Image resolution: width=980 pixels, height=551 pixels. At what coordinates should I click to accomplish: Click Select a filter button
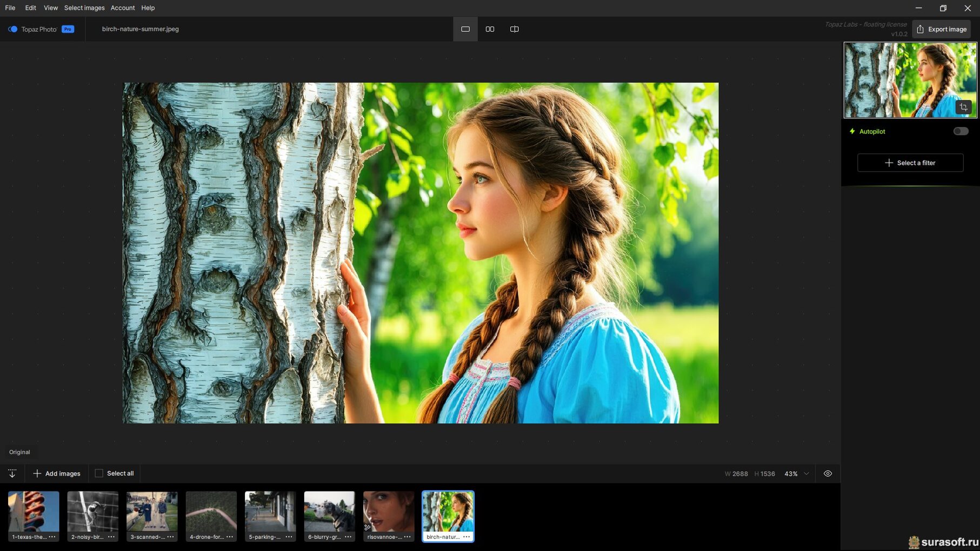click(x=910, y=163)
